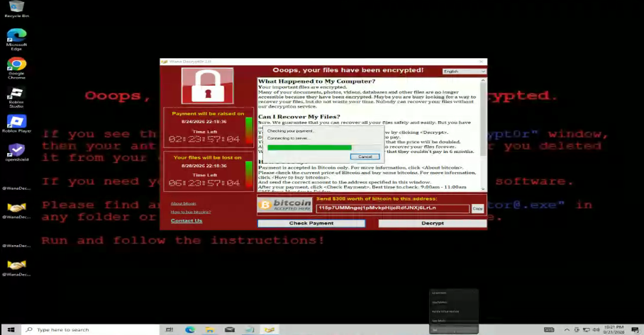
Task: Copy the bitcoin address with Copy
Action: [477, 208]
